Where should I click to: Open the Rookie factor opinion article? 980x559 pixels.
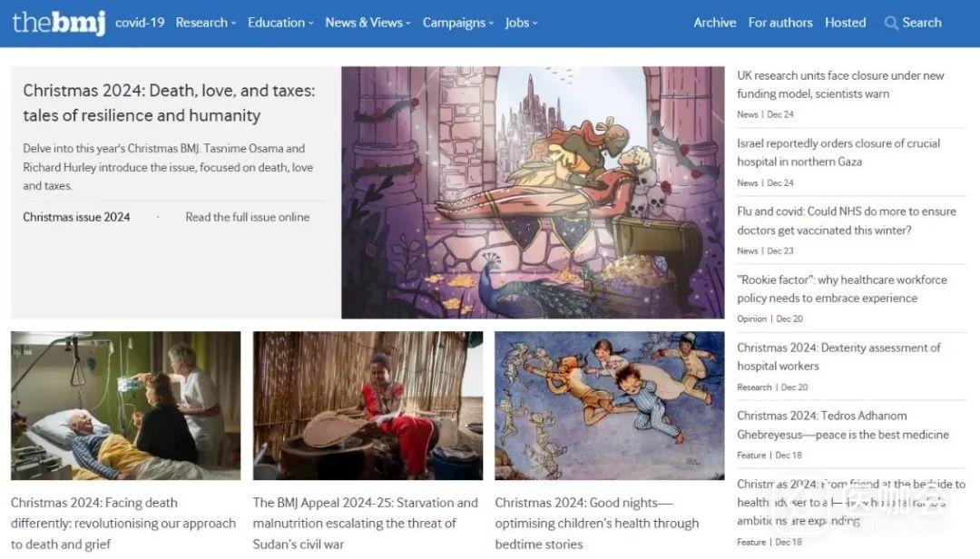coord(841,289)
